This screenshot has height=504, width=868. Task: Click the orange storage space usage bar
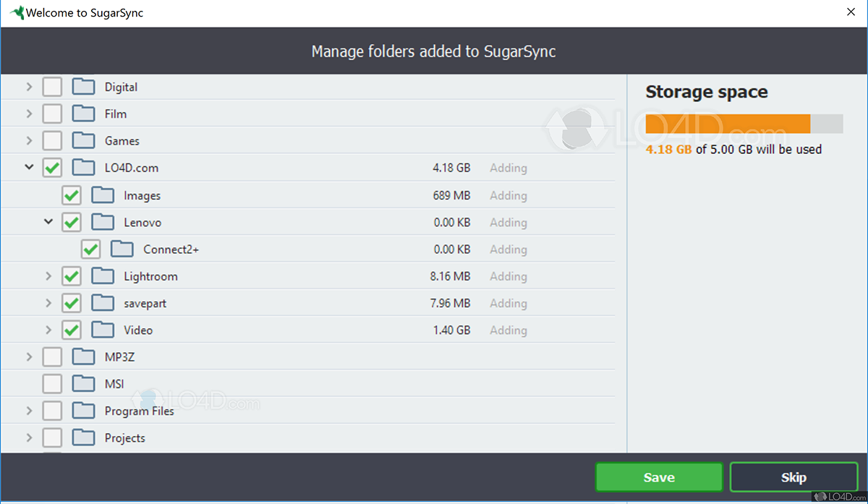(x=728, y=124)
